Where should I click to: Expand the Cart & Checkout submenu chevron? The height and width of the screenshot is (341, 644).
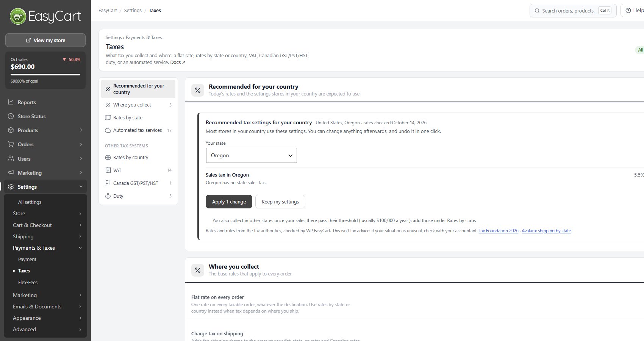80,225
